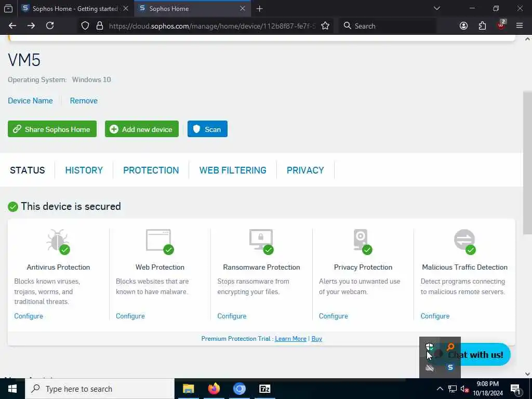
Task: Click the orange magnifier tray icon
Action: (450, 347)
